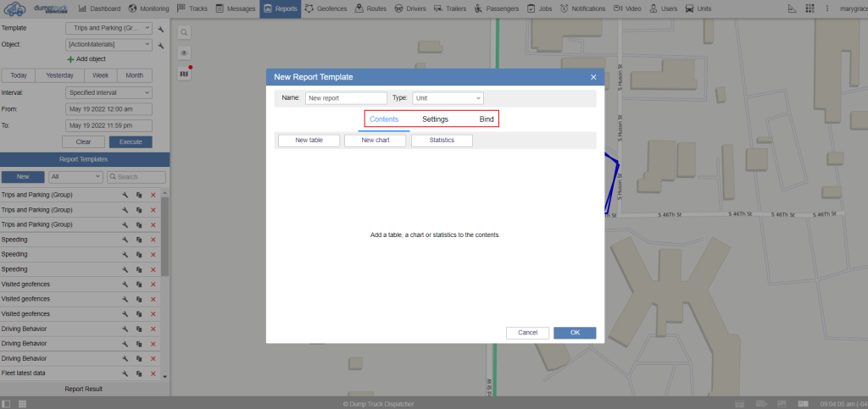This screenshot has width=868, height=409.
Task: Click the New table button
Action: [308, 141]
